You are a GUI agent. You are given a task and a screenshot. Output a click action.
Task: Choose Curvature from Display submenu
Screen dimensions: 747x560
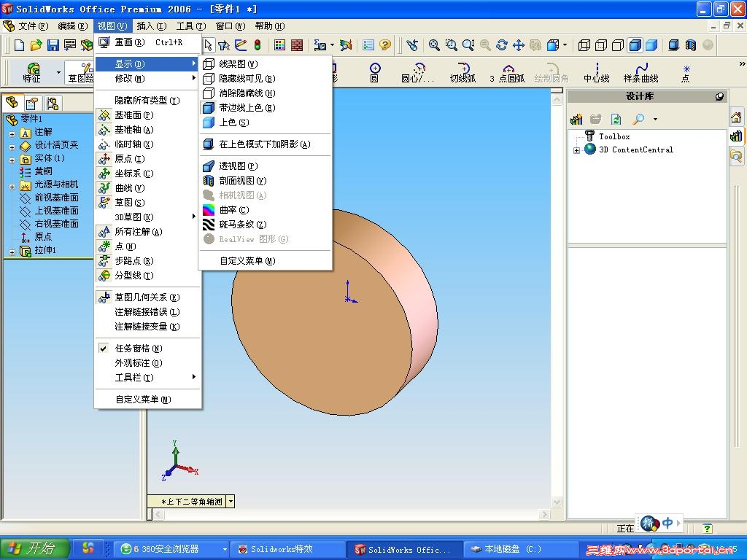(x=265, y=209)
